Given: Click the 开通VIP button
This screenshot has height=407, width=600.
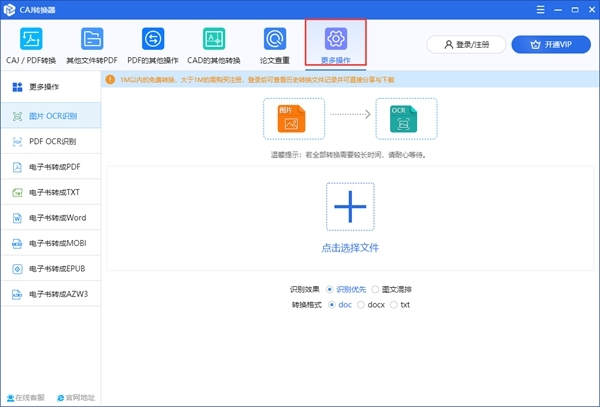Looking at the screenshot, I should coord(551,45).
